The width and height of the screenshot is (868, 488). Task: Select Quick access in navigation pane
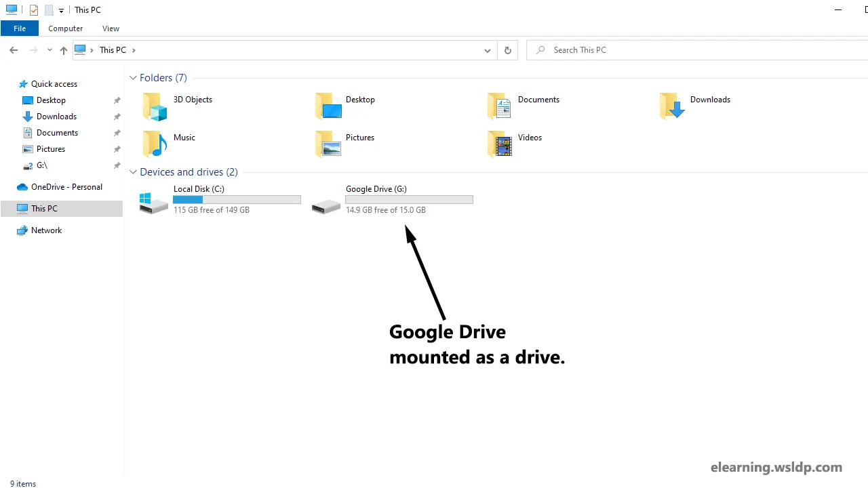[x=54, y=84]
